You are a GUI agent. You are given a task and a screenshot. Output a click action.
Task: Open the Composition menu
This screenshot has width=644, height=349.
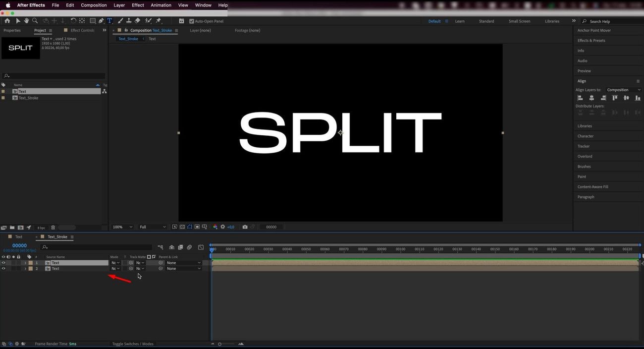pyautogui.click(x=94, y=5)
